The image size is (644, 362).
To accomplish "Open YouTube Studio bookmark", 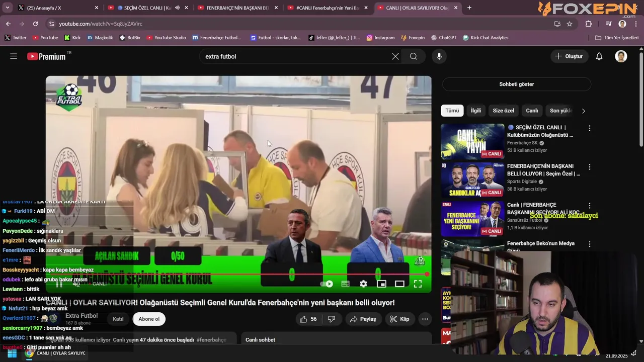I will (166, 38).
